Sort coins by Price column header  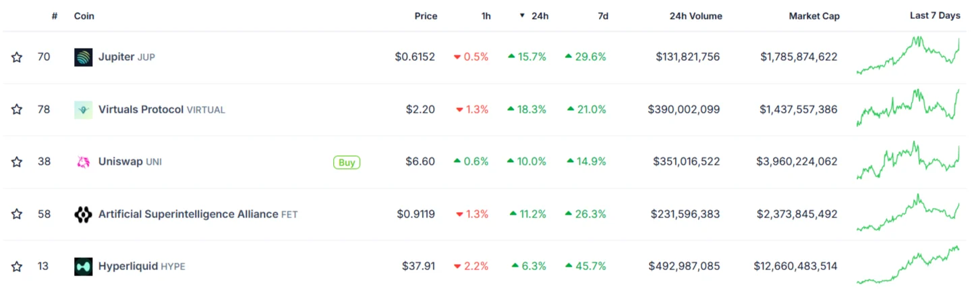click(x=426, y=16)
